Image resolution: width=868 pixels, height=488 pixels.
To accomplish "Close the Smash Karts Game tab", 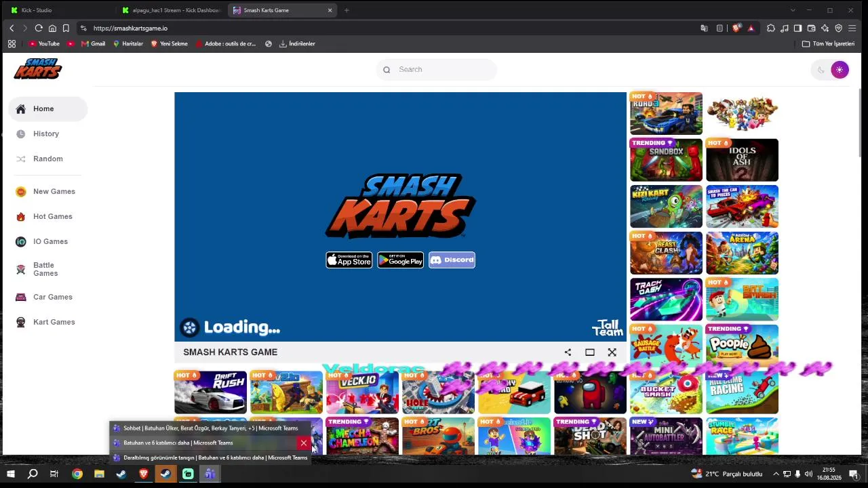I will pyautogui.click(x=330, y=10).
